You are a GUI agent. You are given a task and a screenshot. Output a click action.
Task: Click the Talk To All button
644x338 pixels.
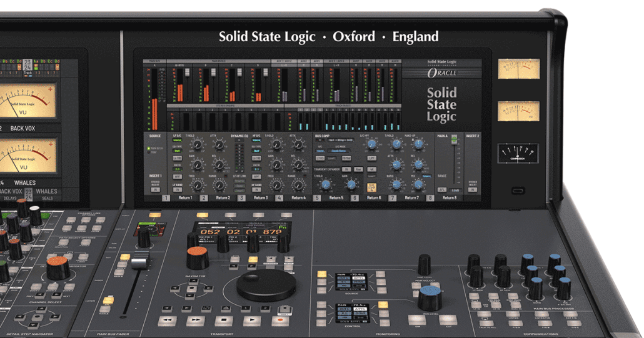pyautogui.click(x=487, y=323)
